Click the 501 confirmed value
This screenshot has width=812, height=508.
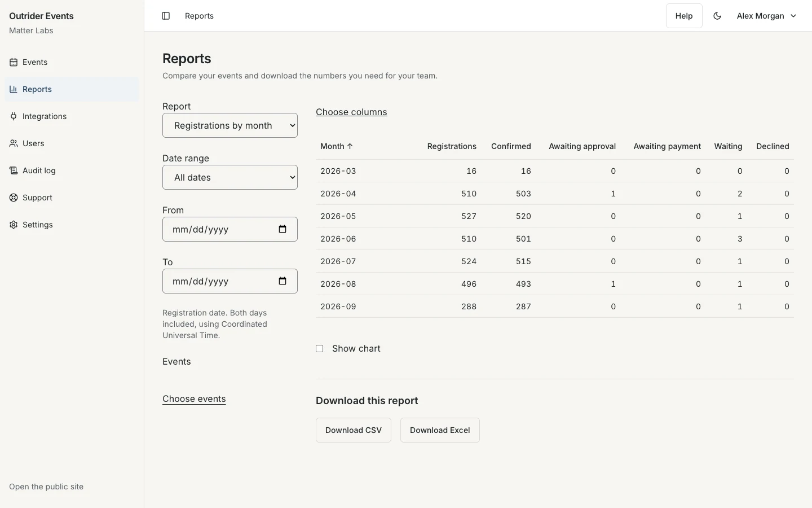(x=523, y=239)
